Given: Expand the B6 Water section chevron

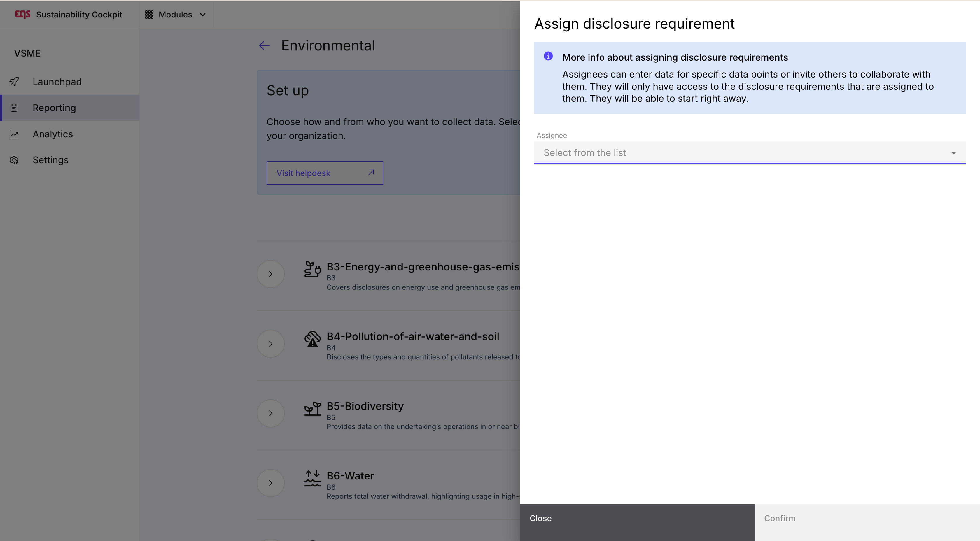Looking at the screenshot, I should pyautogui.click(x=270, y=483).
